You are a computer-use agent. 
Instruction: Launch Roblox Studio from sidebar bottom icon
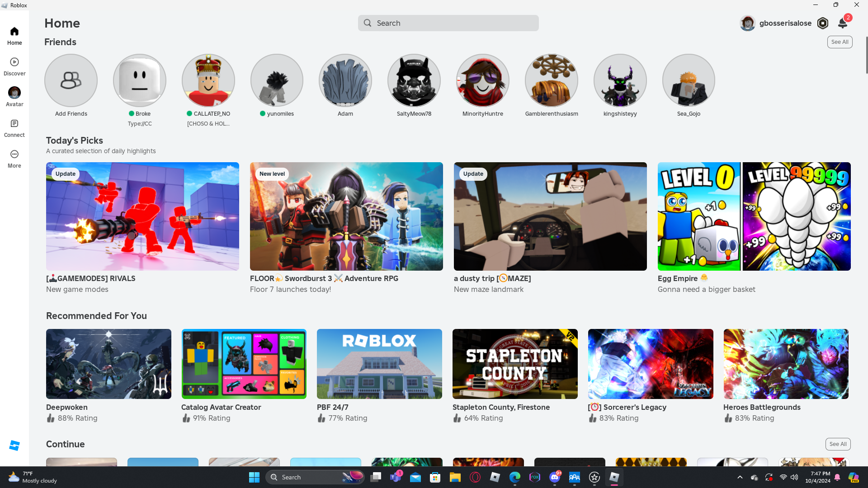[x=14, y=446]
